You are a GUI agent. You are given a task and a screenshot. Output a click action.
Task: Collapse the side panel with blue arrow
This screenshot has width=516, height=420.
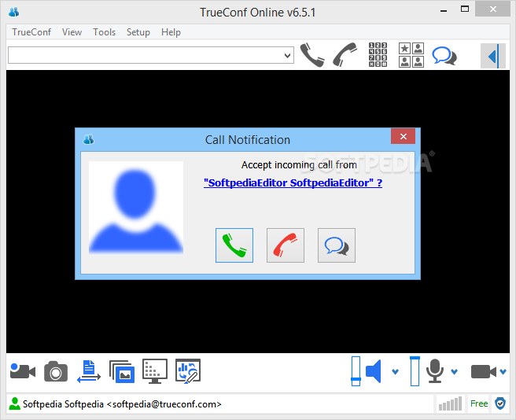tap(494, 56)
